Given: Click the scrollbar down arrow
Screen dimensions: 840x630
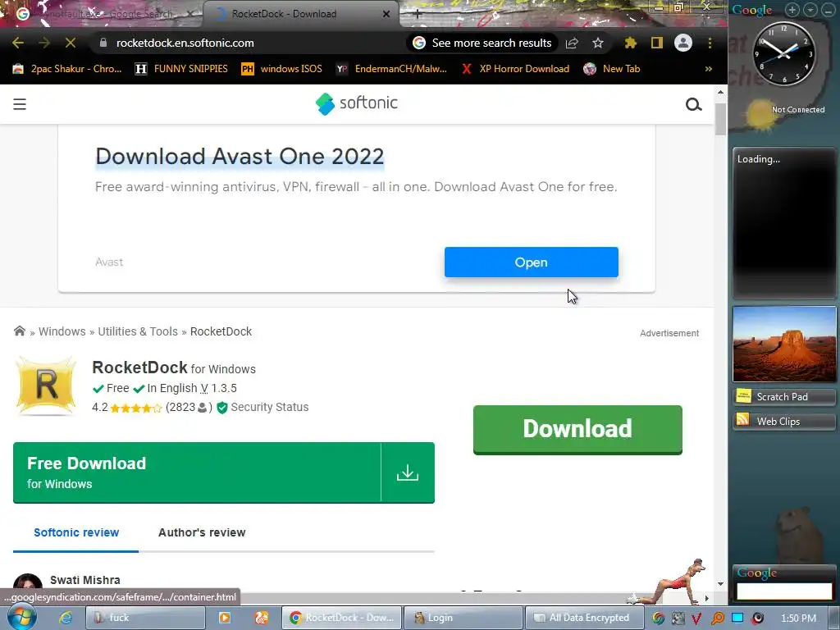Looking at the screenshot, I should (x=720, y=584).
